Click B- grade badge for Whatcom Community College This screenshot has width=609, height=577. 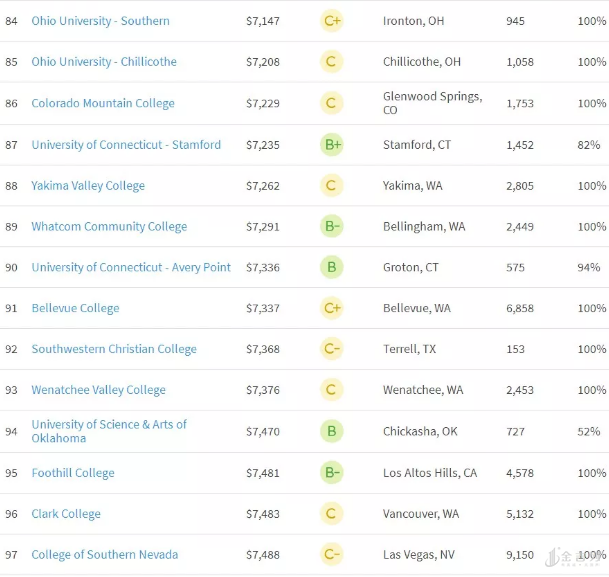pos(332,227)
